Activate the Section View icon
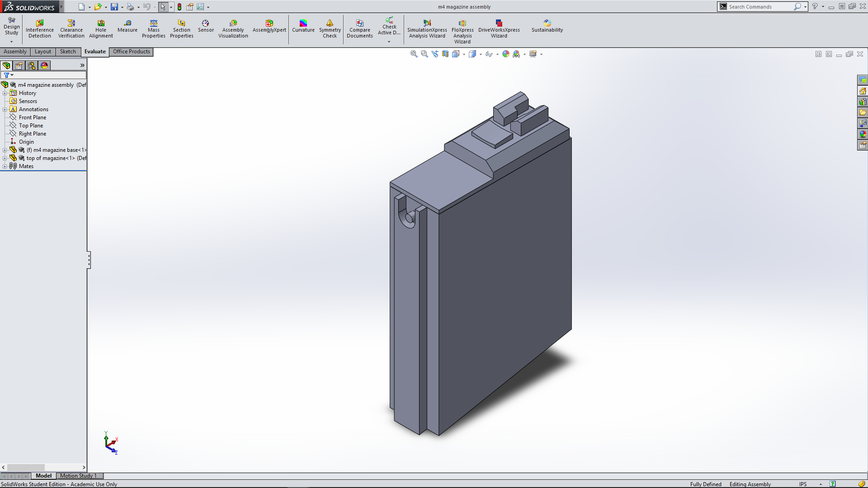 (445, 54)
